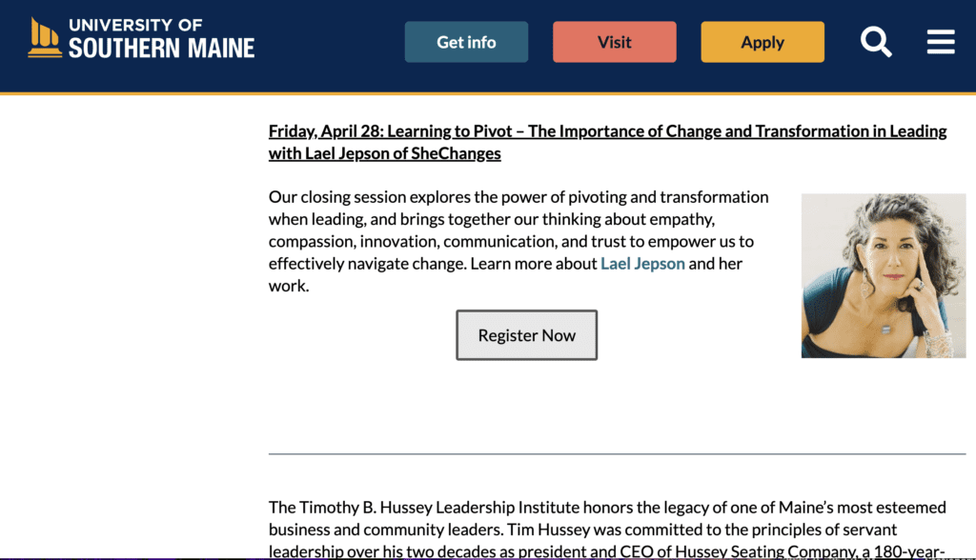Click the gold sail logo emblem
Image resolution: width=976 pixels, height=560 pixels.
(x=45, y=37)
